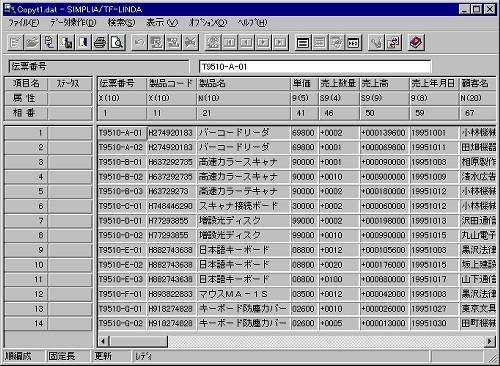Open the データ操作(D) menu
Viewport: 500px width, 366px height.
73,23
